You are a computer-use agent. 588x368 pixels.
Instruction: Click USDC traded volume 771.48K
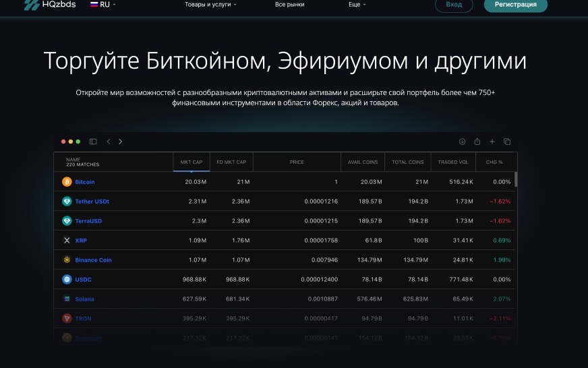(461, 279)
